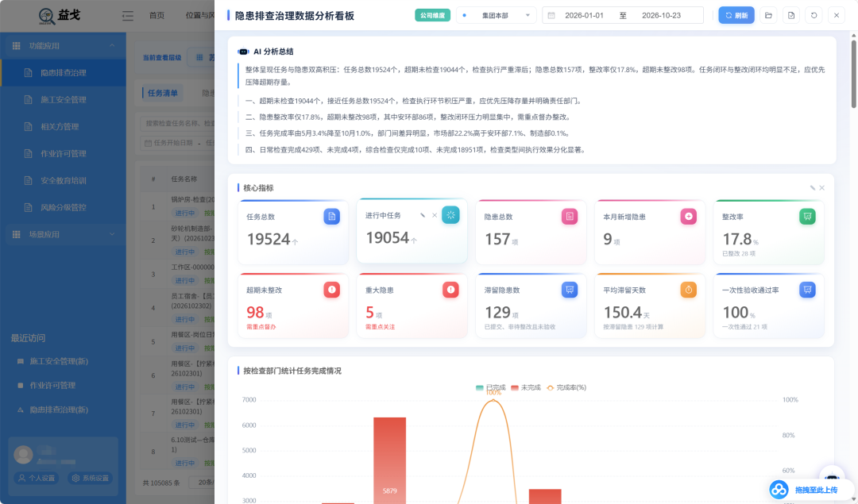This screenshot has height=504, width=858.
Task: Go to the 首页 top navigation item
Action: [x=157, y=15]
